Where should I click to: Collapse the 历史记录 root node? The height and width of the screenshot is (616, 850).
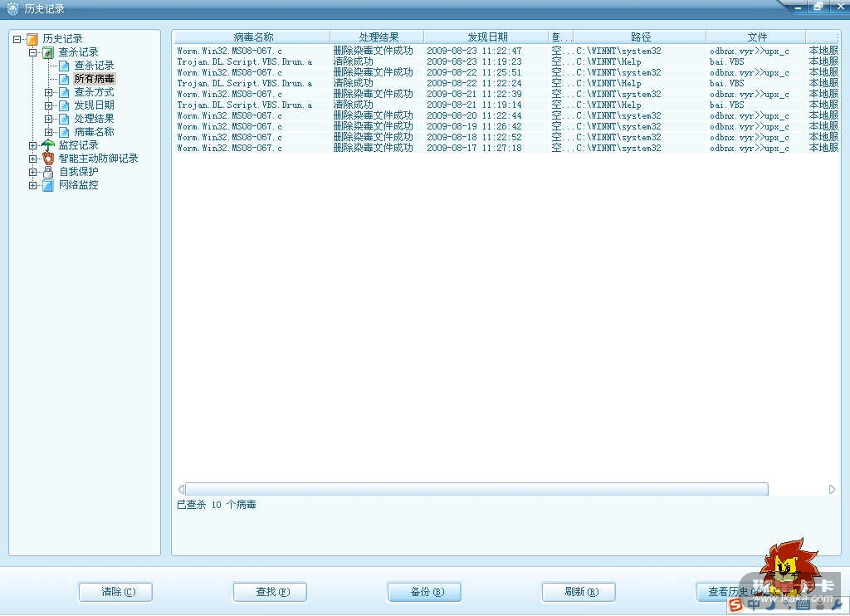point(17,39)
